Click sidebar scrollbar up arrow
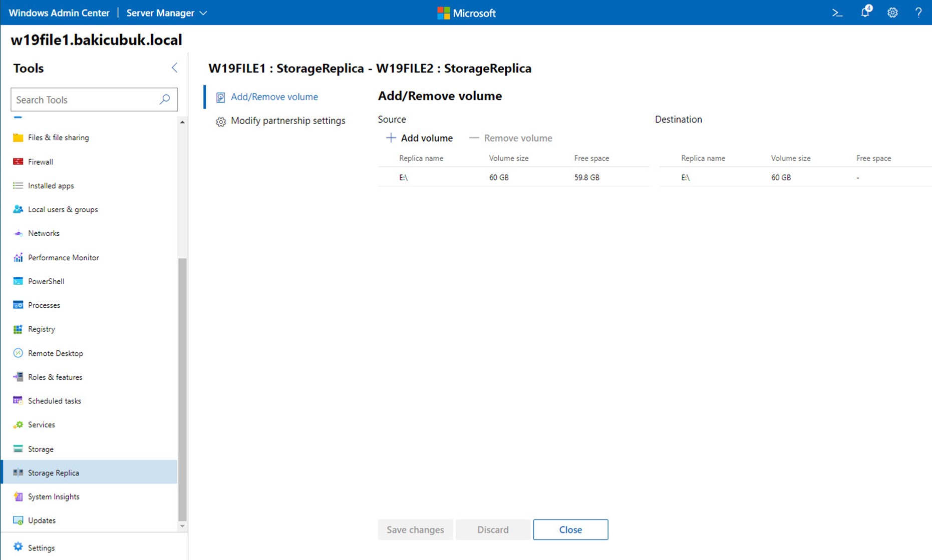Screen dimensions: 932x560 point(182,122)
